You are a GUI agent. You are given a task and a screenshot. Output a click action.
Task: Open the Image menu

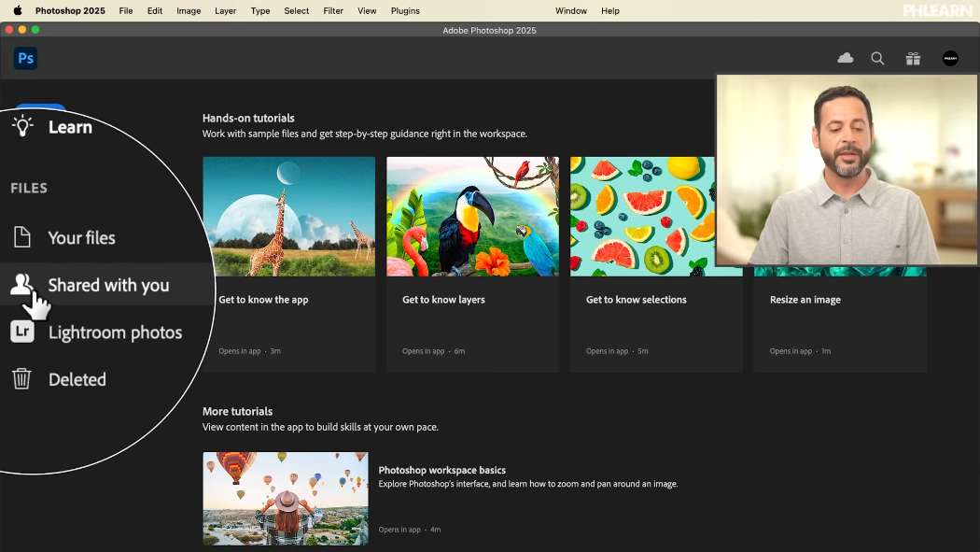189,10
